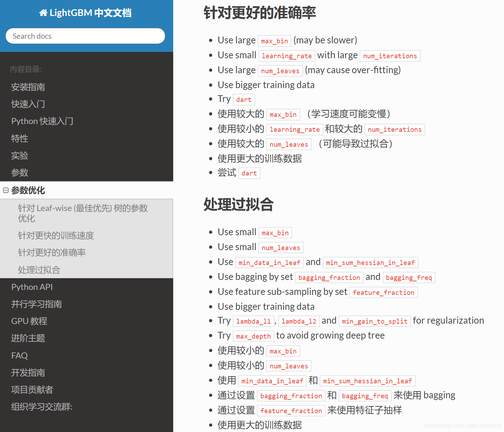Click the 针对更好的准确率 heading
The width and height of the screenshot is (504, 432).
260,13
